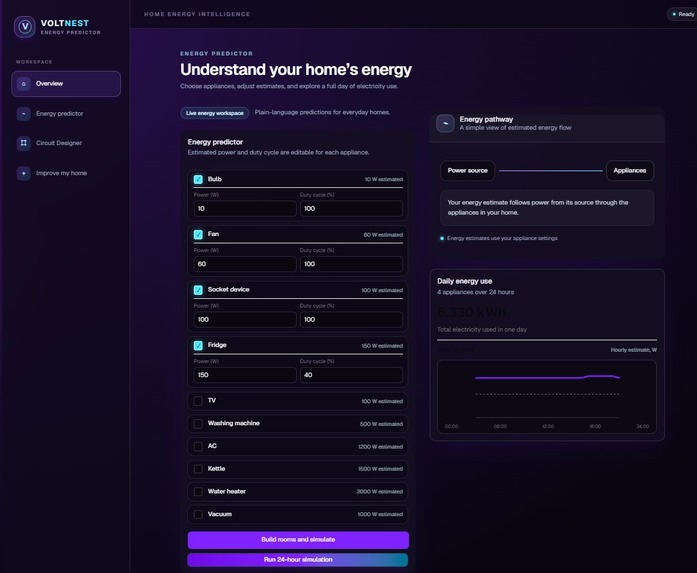
Task: Click '60 W estimated' on Fan row
Action: coord(383,235)
